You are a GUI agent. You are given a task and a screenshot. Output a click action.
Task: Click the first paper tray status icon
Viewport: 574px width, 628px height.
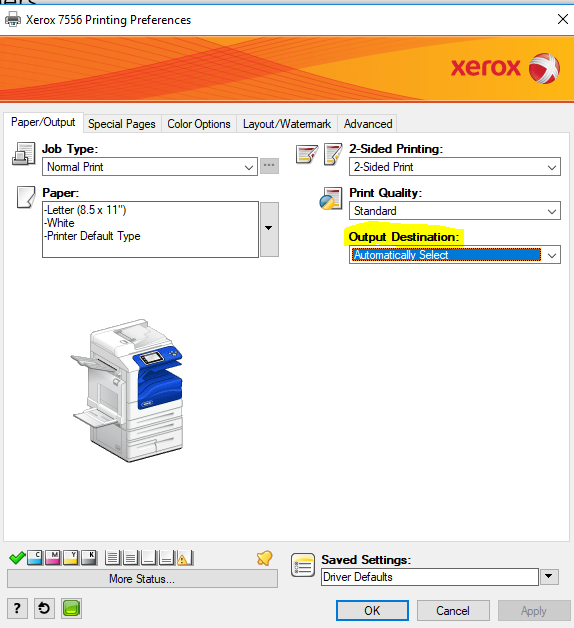(x=113, y=558)
